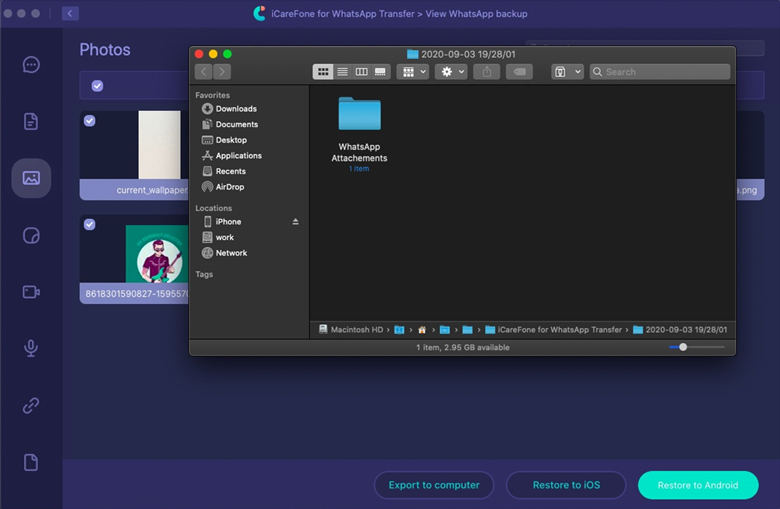
Task: Switch Finder to gallery view
Action: click(x=381, y=72)
